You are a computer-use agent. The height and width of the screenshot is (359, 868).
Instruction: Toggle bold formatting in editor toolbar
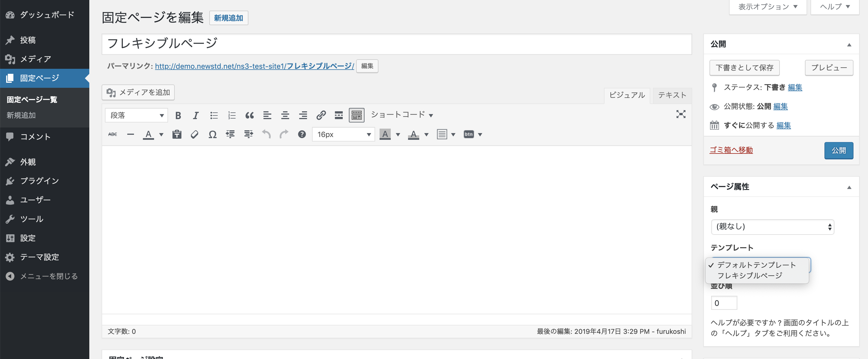(178, 116)
